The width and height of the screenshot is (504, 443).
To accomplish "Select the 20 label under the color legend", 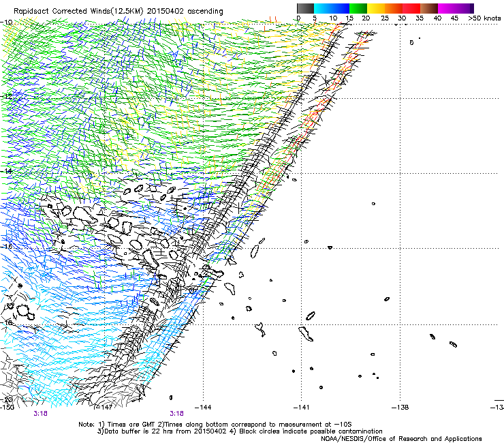I will [x=366, y=18].
